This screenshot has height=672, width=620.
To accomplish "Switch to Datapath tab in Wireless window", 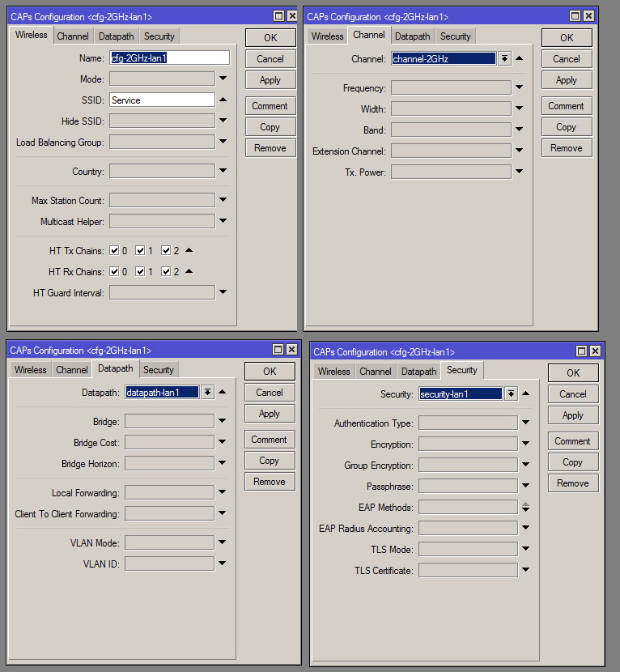I will pos(116,36).
